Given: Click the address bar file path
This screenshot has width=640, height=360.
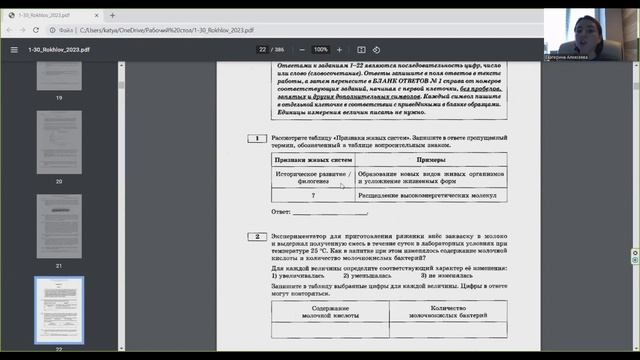Looking at the screenshot, I should coord(167,30).
